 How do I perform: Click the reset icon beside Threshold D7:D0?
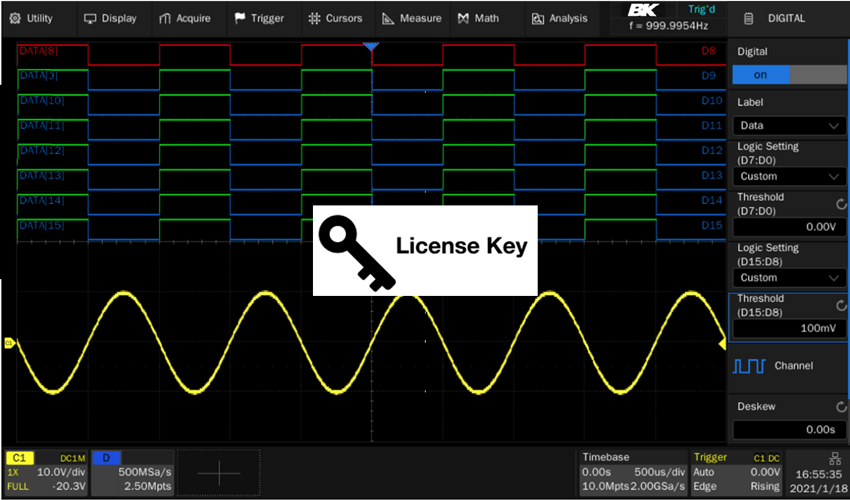click(x=838, y=202)
